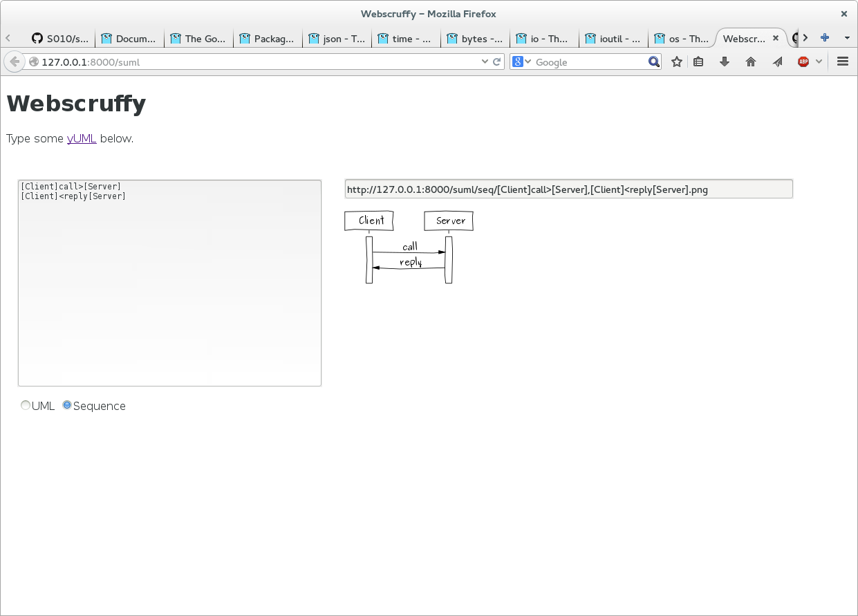Click the Adblock Plus ABP icon
The height and width of the screenshot is (616, 858).
click(x=803, y=62)
